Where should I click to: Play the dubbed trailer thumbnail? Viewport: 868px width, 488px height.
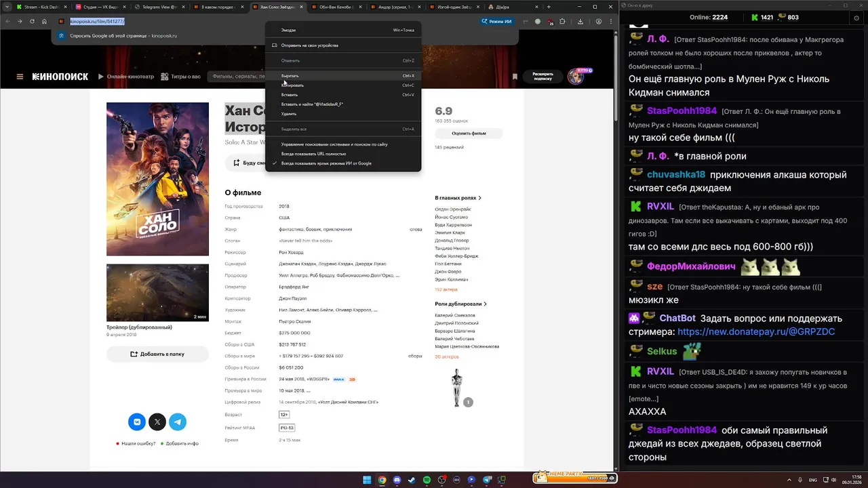click(157, 293)
